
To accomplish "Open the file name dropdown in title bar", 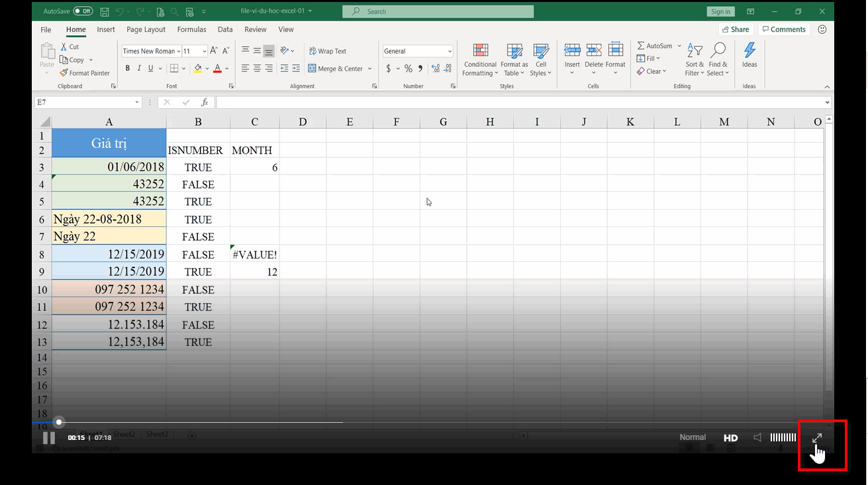I will 311,11.
